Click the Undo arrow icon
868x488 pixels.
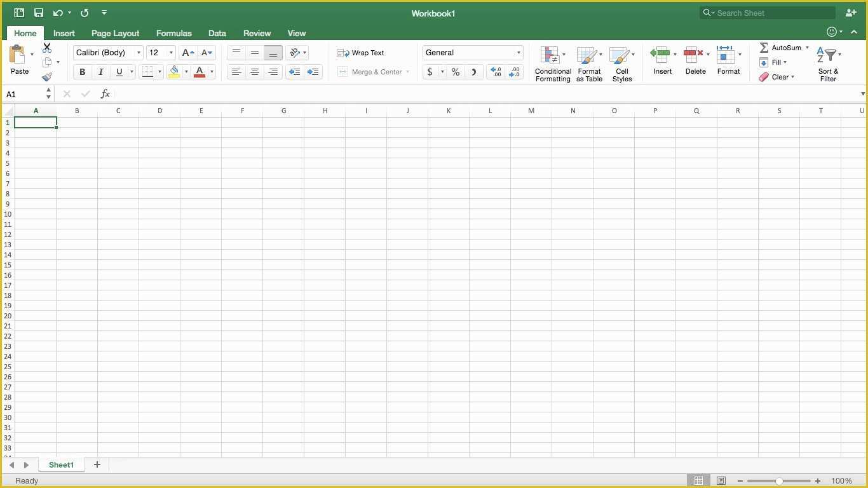(x=58, y=13)
